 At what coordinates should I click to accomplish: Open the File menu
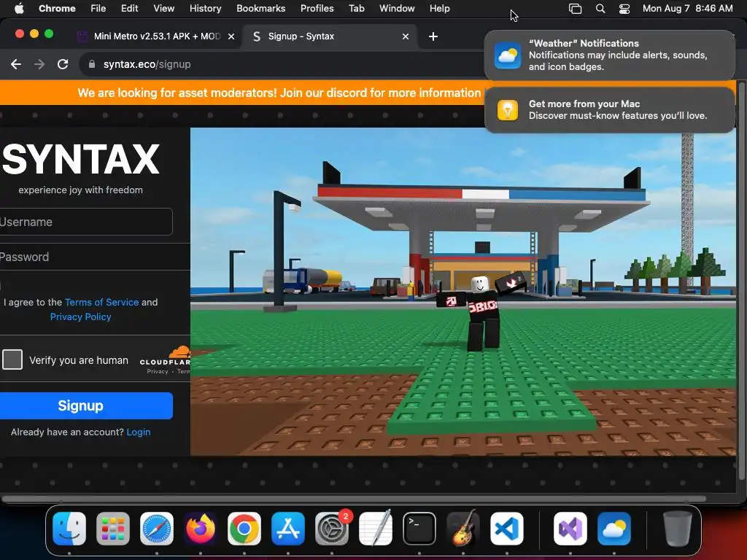pos(98,9)
